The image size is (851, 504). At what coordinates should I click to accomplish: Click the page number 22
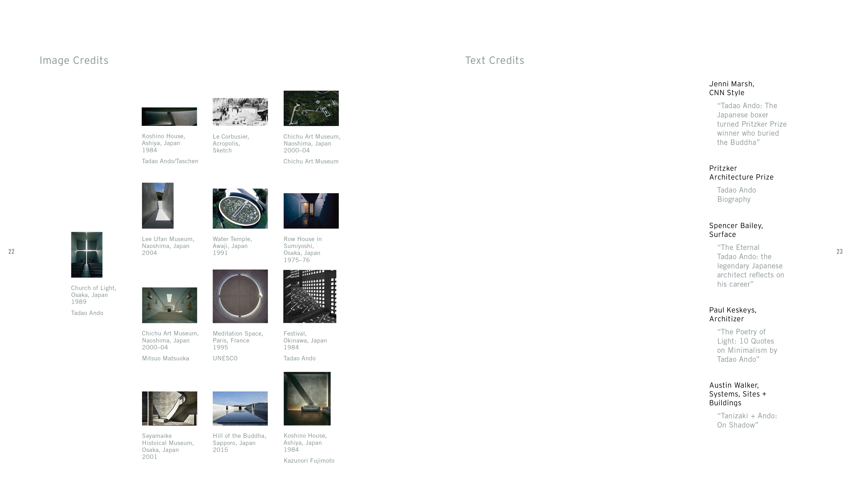(11, 252)
